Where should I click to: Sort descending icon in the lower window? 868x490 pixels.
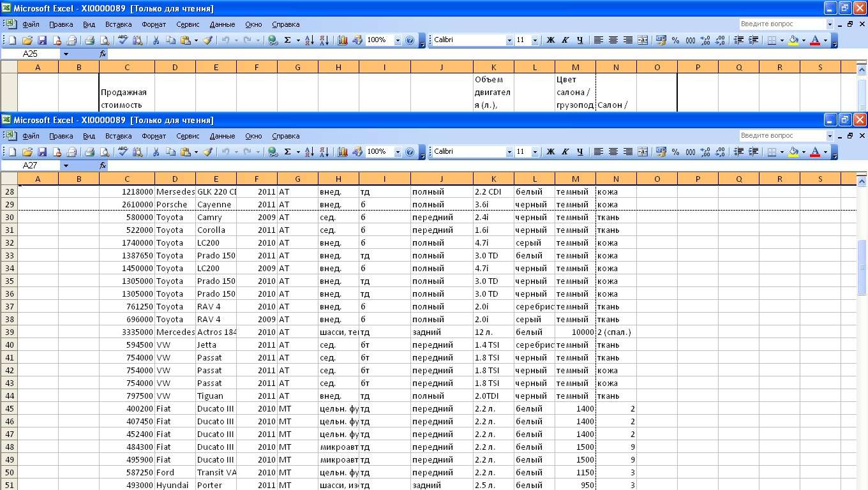tap(324, 152)
